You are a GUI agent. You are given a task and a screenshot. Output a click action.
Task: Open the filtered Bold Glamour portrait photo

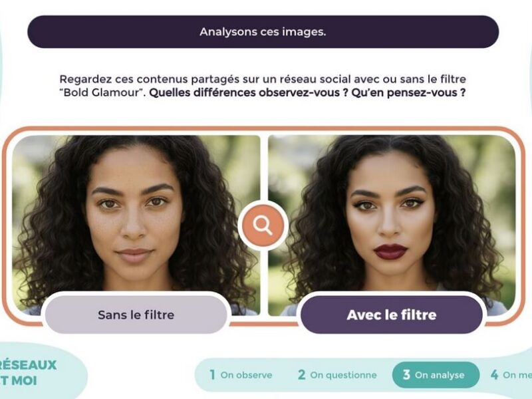point(392,225)
